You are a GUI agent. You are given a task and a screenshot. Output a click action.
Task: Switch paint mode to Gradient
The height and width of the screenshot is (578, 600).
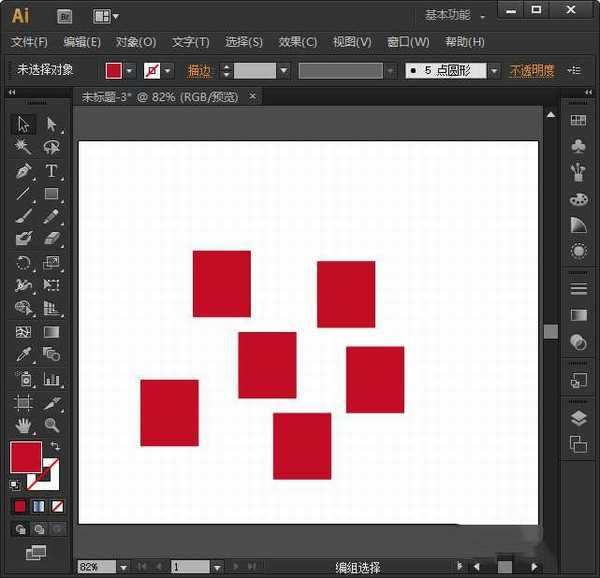pos(39,506)
